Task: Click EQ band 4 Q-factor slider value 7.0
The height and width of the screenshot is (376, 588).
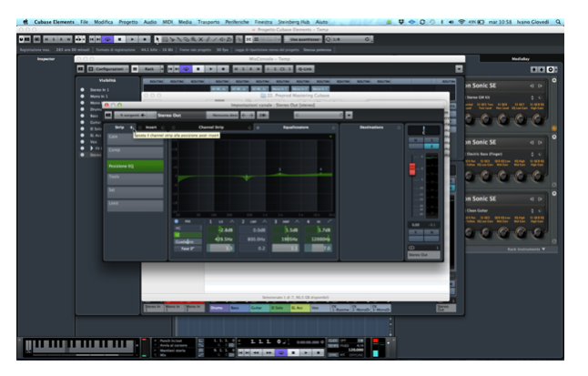Action: (318, 248)
